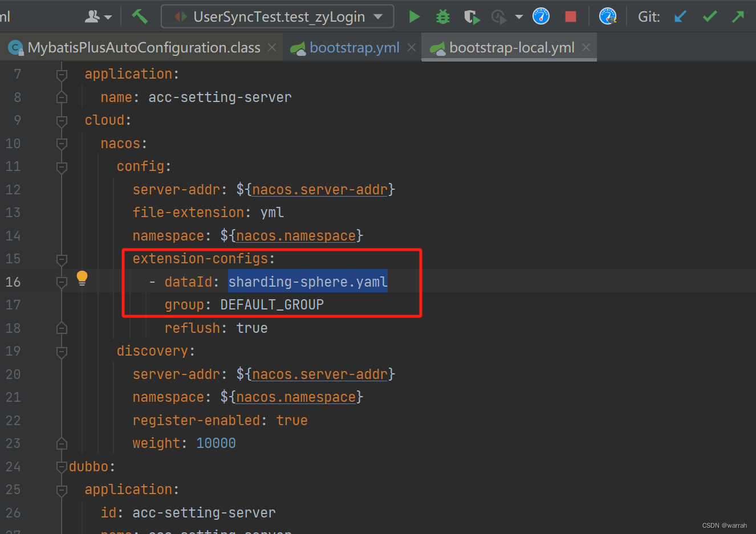
Task: Collapse the discovery block on line 19
Action: pyautogui.click(x=62, y=352)
